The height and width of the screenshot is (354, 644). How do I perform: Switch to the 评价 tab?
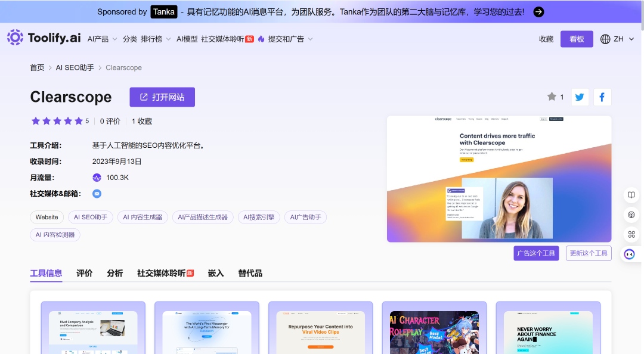tap(84, 273)
